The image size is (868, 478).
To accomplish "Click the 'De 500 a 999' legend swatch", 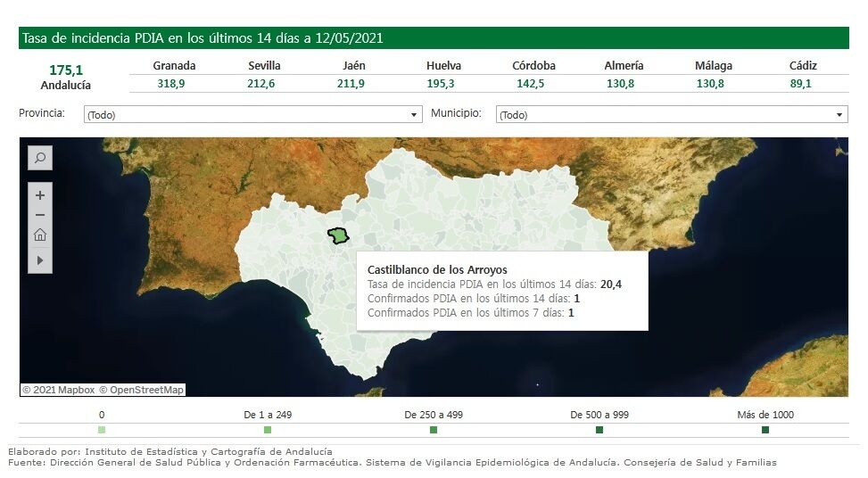I will point(599,430).
